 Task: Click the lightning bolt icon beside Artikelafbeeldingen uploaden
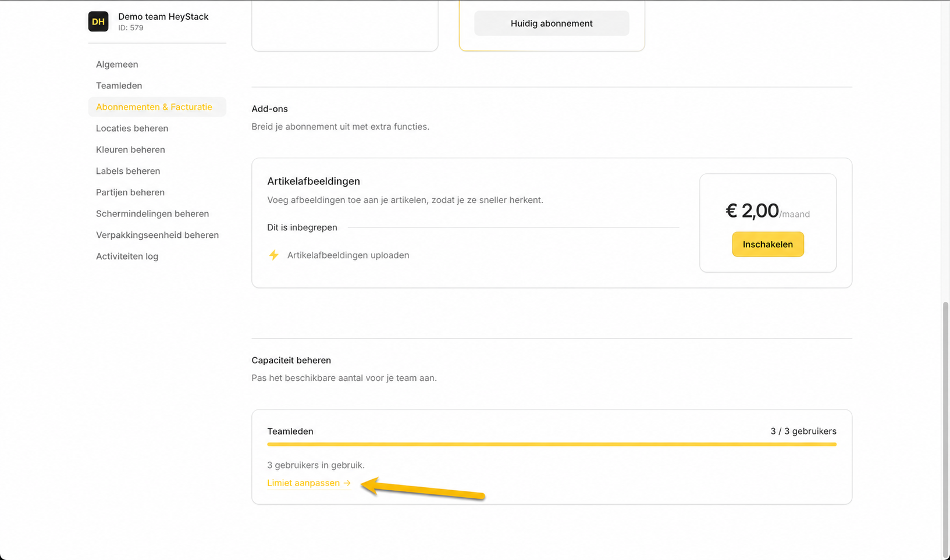tap(273, 255)
